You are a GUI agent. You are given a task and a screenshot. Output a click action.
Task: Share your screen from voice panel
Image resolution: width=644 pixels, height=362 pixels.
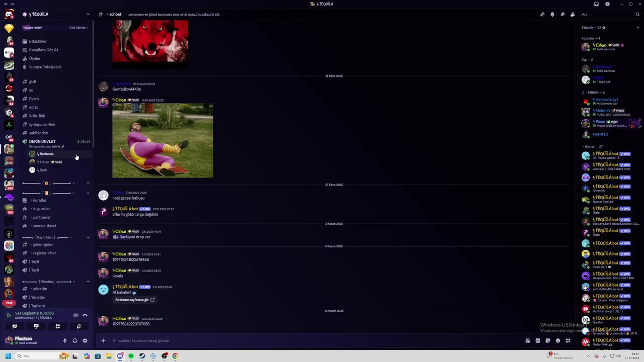36,326
